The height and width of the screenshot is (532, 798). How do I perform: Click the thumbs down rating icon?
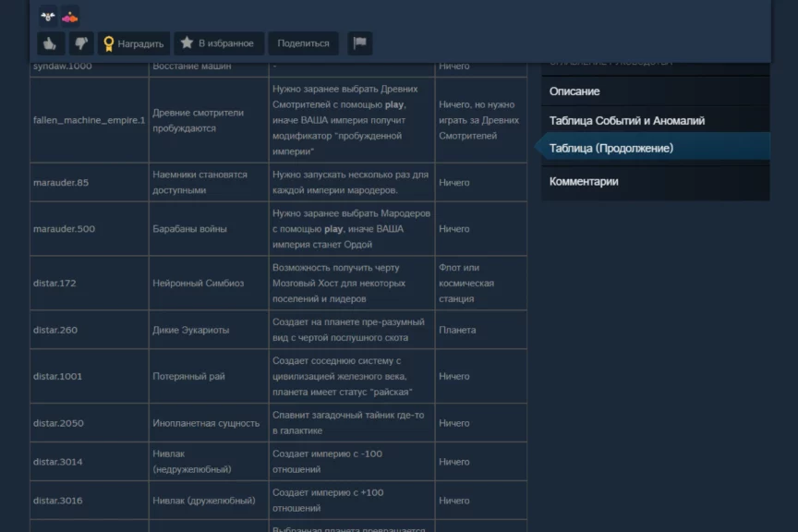click(x=81, y=43)
